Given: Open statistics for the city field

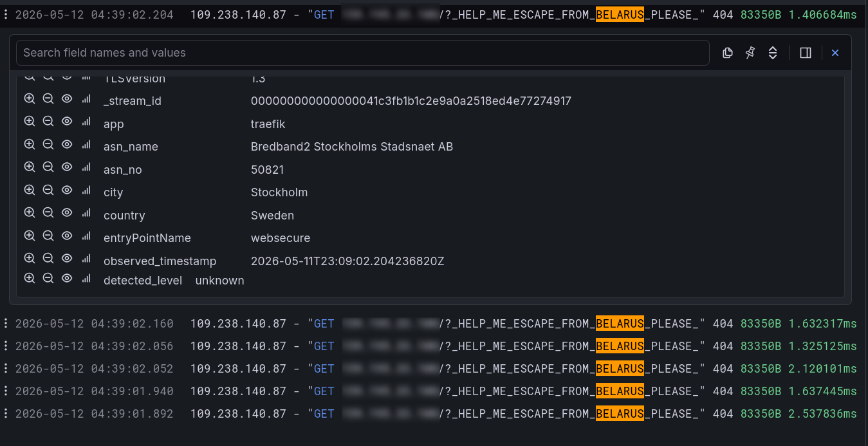Looking at the screenshot, I should click(x=86, y=190).
